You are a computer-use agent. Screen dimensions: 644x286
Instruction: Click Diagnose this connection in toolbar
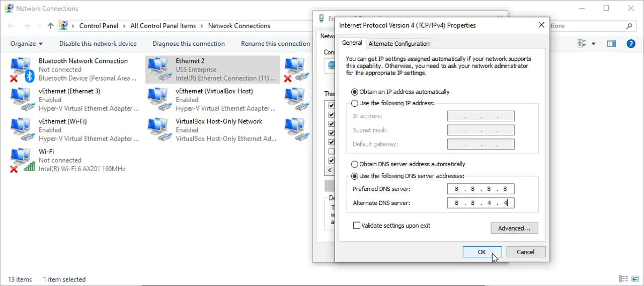189,44
